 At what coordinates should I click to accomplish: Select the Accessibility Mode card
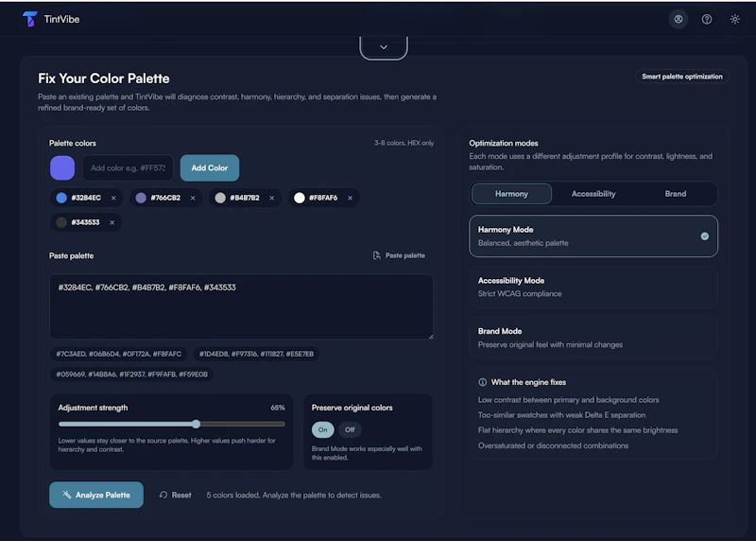(x=593, y=287)
